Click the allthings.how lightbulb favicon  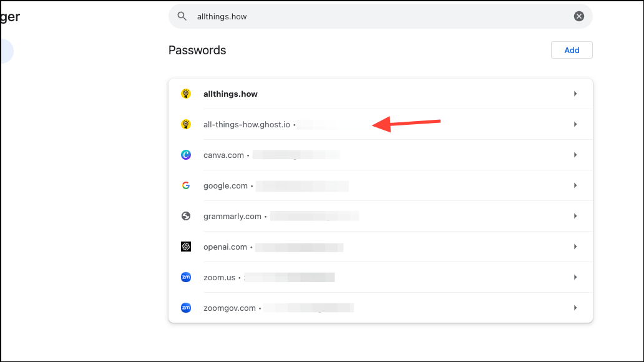[x=186, y=94]
